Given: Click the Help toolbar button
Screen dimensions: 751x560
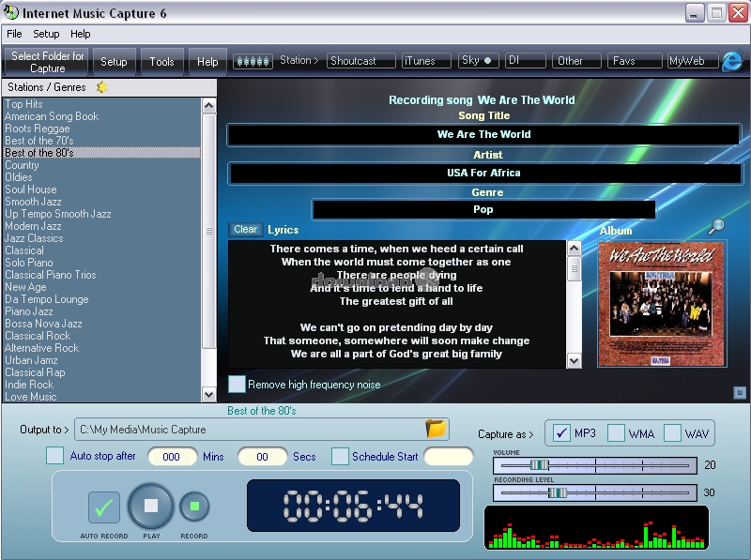Looking at the screenshot, I should 207,62.
